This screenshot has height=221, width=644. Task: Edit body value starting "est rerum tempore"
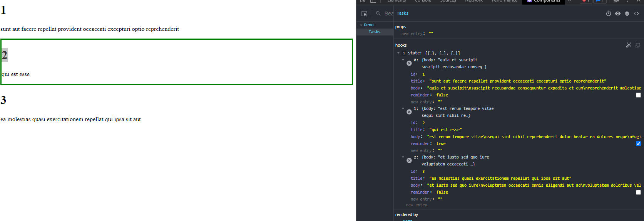(x=534, y=137)
